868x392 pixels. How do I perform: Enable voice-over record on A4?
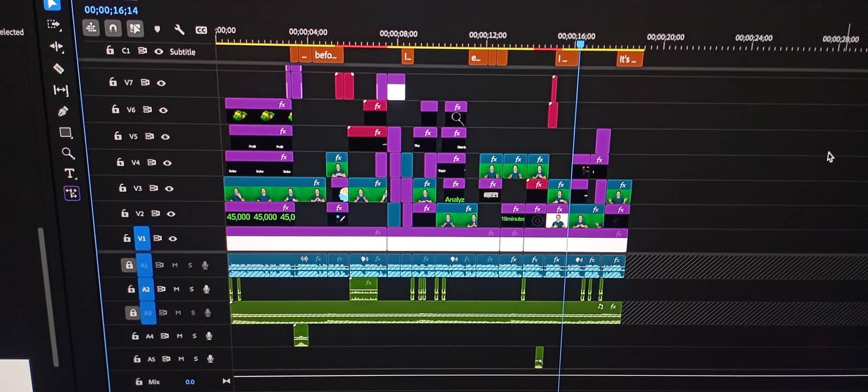(209, 336)
